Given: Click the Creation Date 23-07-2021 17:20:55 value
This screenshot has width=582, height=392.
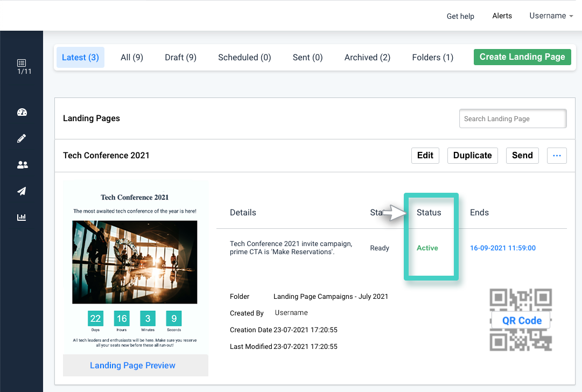Looking at the screenshot, I should coord(305,330).
